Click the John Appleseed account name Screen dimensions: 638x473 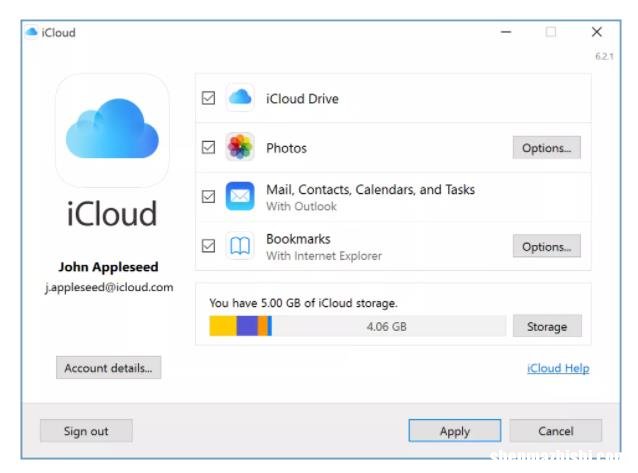[x=108, y=267]
